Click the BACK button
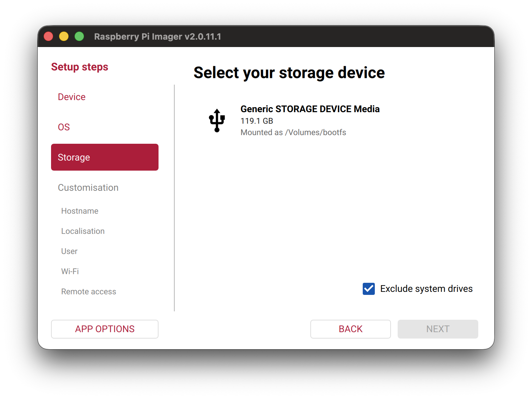 [x=351, y=329]
